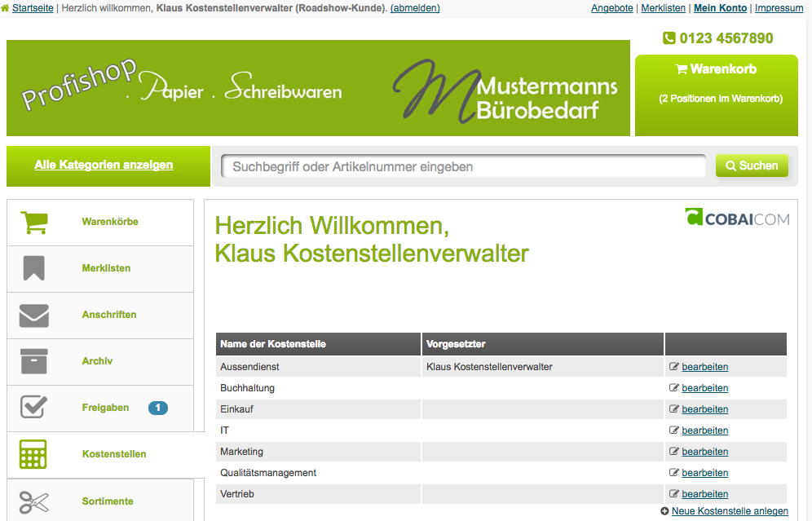
Task: Click the phone icon next to 0123 4567890
Action: [x=669, y=38]
